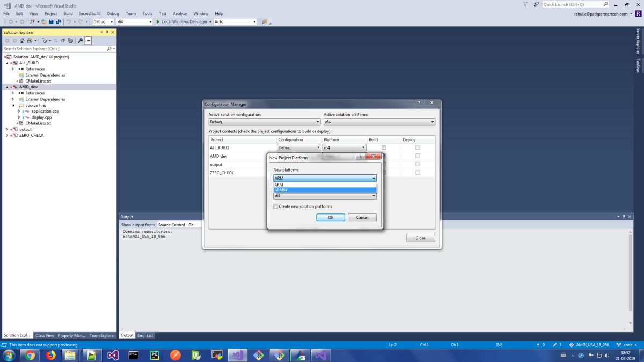Click Configuration Manager help question mark
Image resolution: width=644 pixels, height=362 pixels.
tap(419, 103)
